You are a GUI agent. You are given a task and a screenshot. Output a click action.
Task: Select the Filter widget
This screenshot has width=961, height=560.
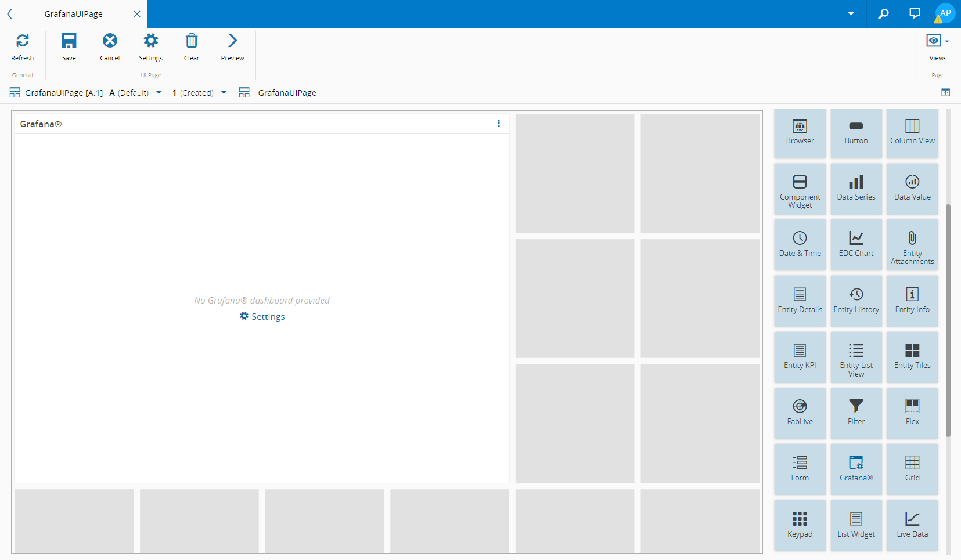coord(856,414)
